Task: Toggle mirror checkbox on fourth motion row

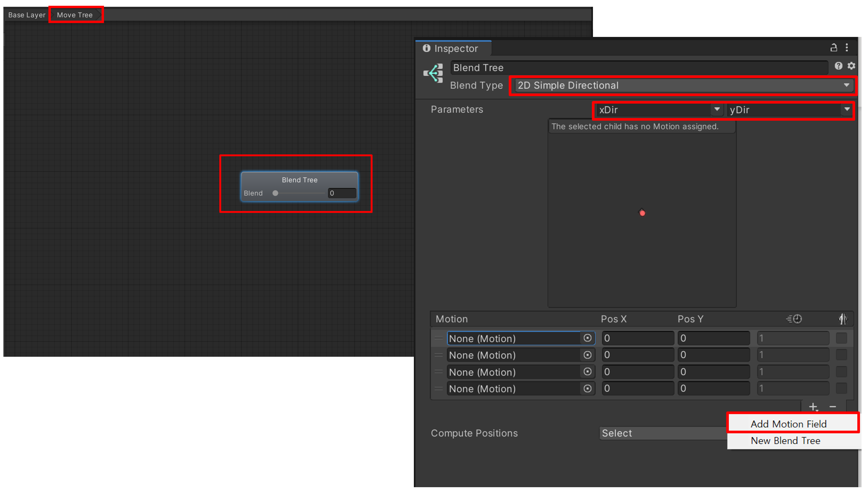Action: click(841, 388)
